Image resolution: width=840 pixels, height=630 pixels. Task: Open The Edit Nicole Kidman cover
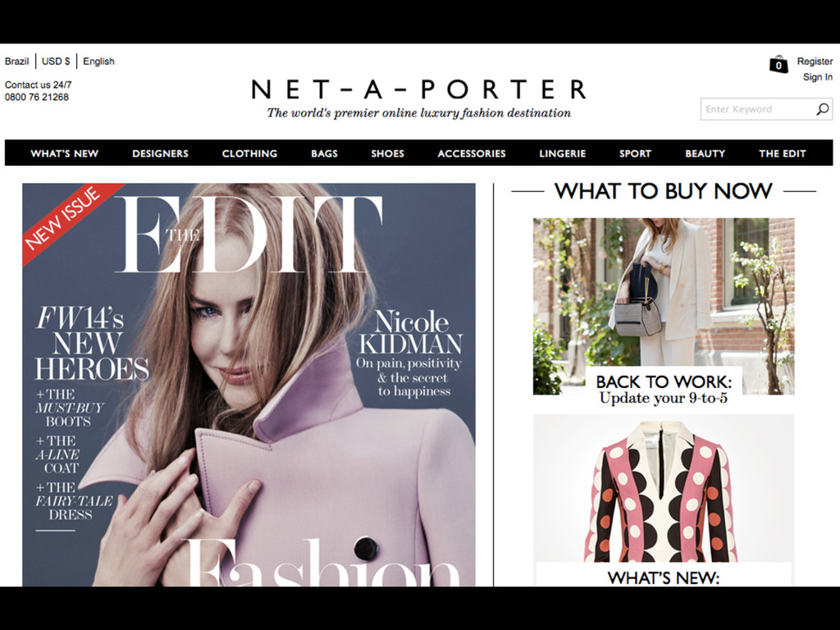click(x=249, y=385)
